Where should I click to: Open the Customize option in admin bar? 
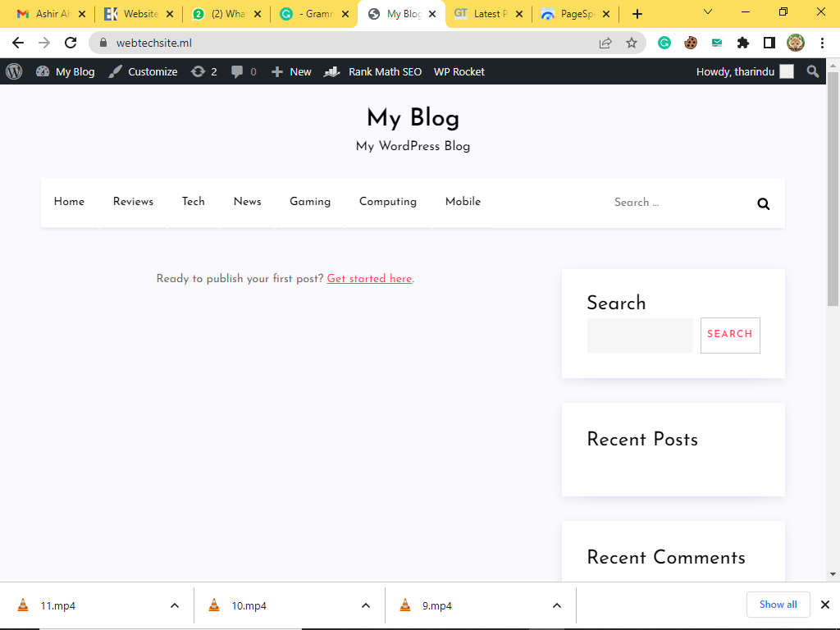[x=143, y=71]
